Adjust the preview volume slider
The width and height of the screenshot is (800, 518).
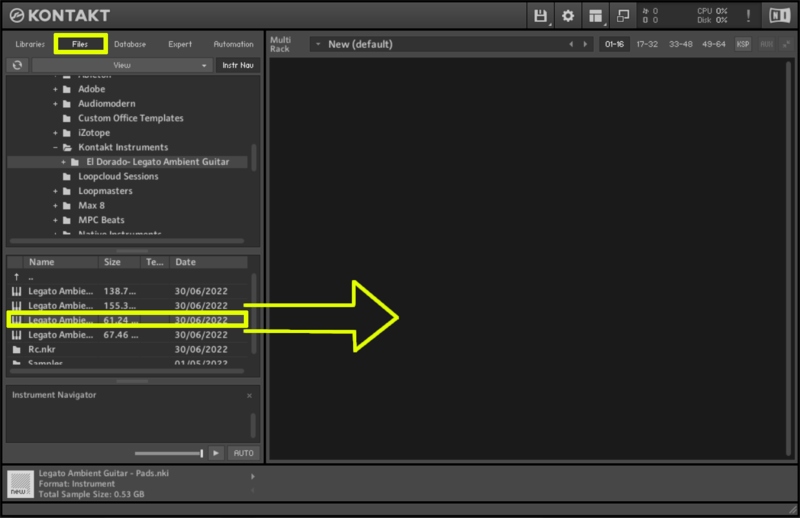(x=169, y=453)
